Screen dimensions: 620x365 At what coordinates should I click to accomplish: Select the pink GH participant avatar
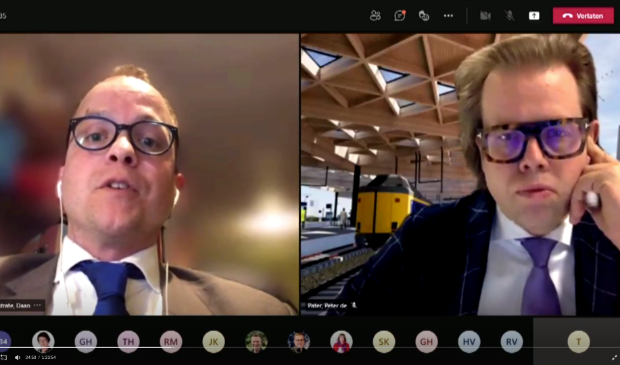[x=426, y=342]
